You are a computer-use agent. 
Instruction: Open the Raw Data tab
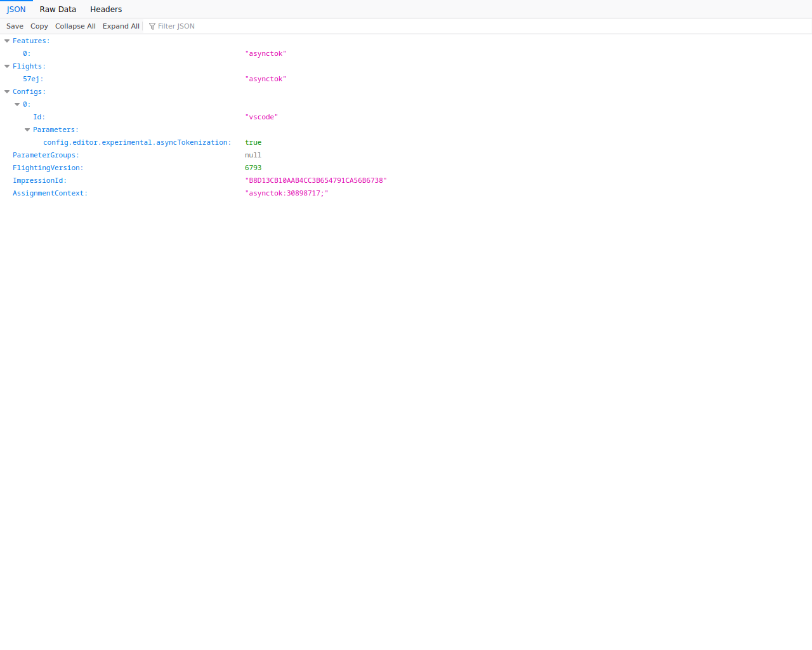(58, 10)
